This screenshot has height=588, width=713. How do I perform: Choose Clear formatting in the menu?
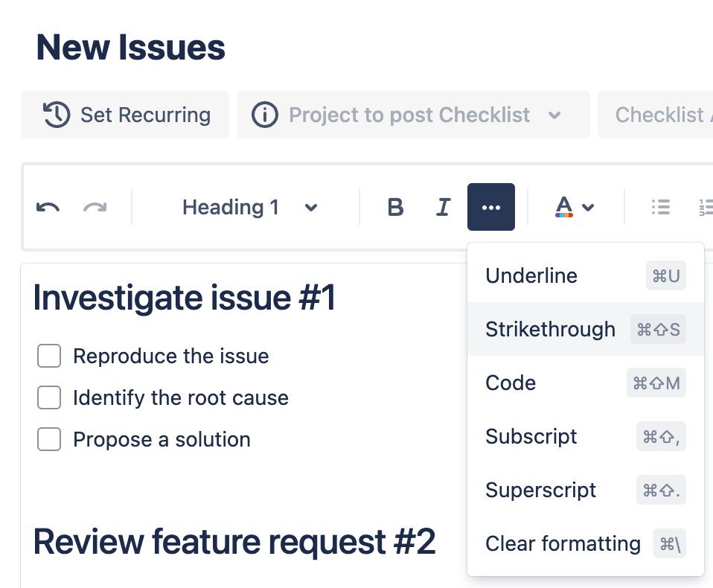tap(563, 543)
